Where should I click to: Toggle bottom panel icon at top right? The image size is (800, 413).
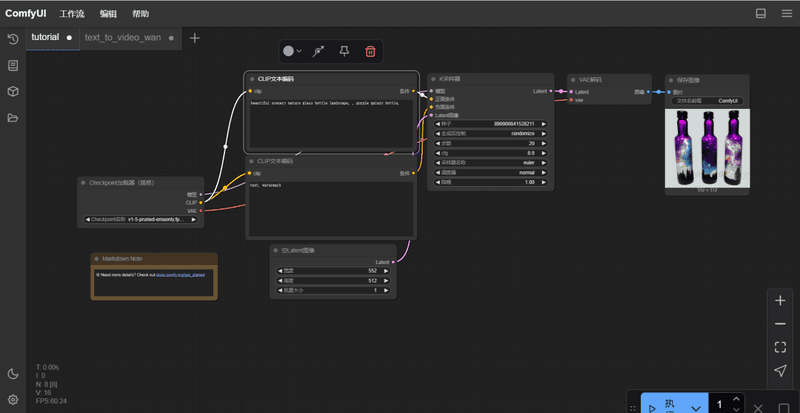[761, 13]
